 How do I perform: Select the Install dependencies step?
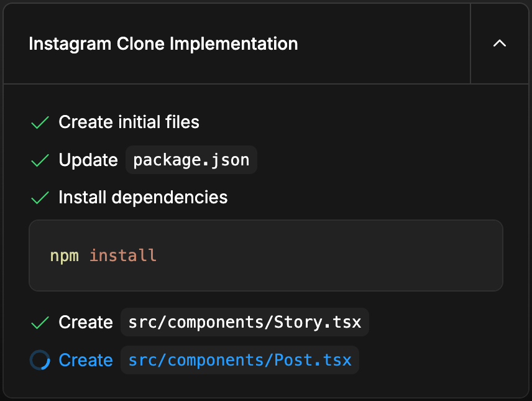(x=143, y=197)
